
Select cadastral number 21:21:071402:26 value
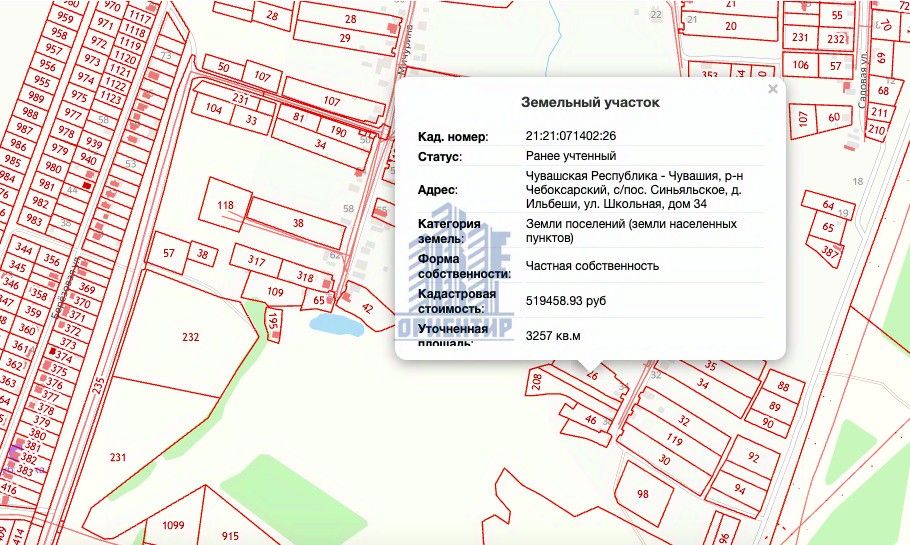[x=570, y=136]
